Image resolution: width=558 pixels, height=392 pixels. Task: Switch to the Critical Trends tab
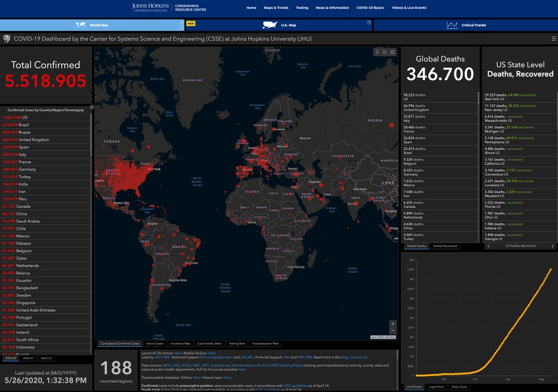pos(466,25)
